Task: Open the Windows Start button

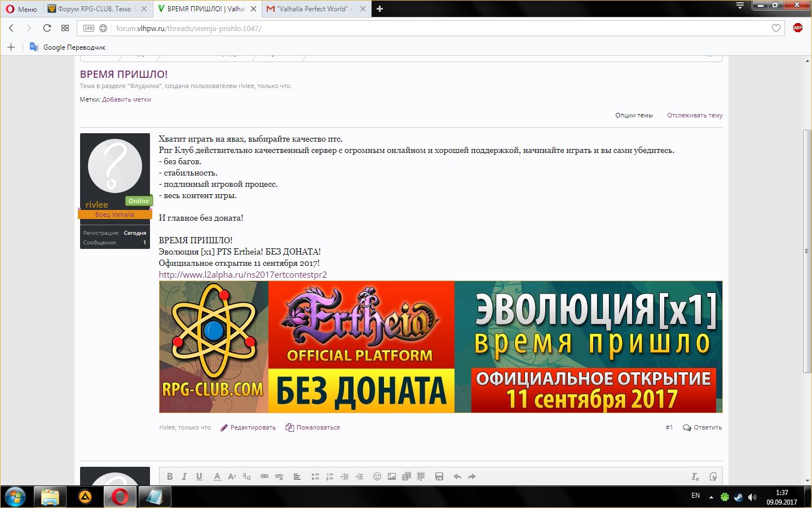Action: pyautogui.click(x=15, y=497)
